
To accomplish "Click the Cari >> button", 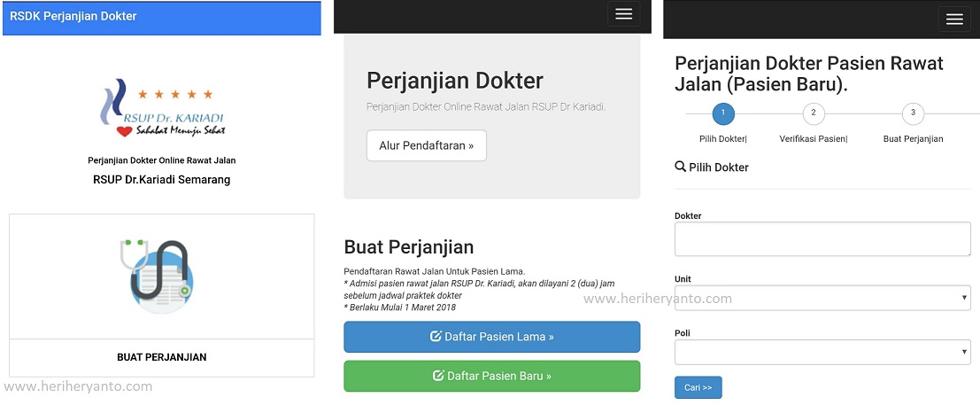I will (x=698, y=387).
